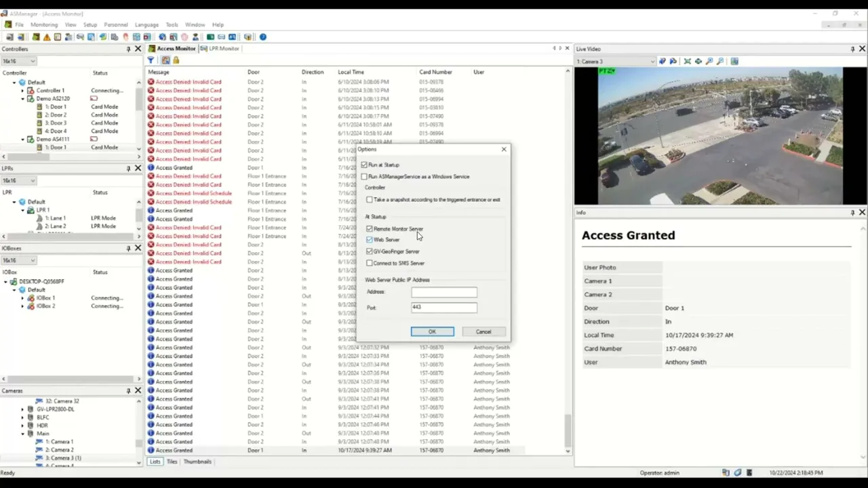Click the status bar icon left of the clock
Viewport: 868px width, 488px height.
point(750,472)
